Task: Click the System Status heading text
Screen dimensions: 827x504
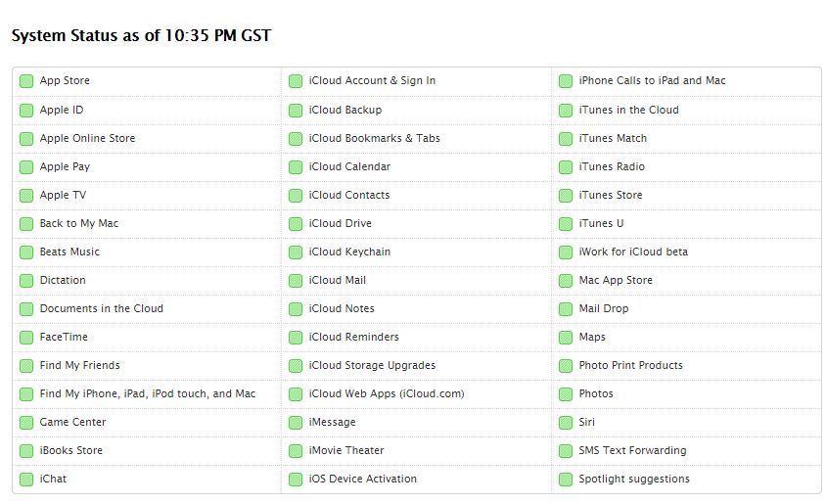Action: pos(141,35)
